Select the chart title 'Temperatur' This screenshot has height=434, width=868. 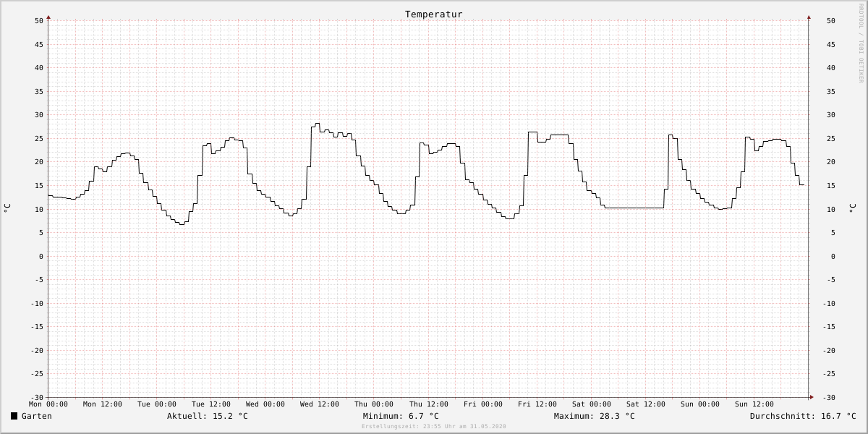tap(434, 14)
